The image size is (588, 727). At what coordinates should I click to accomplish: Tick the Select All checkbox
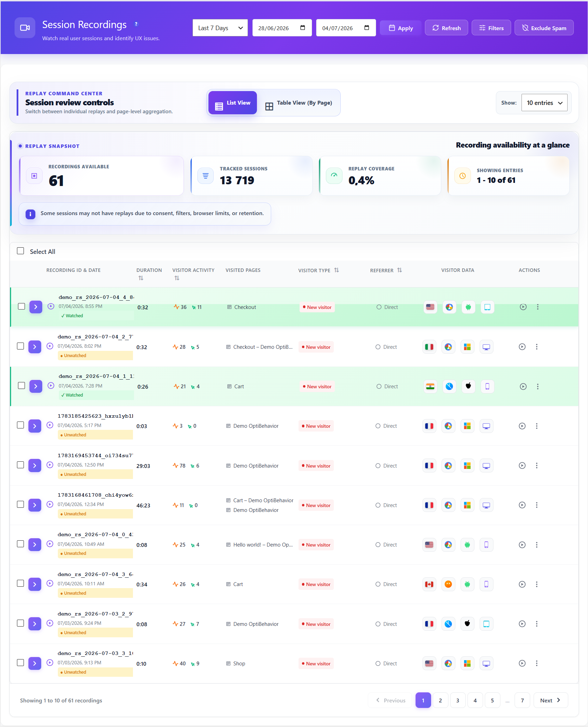pos(20,251)
